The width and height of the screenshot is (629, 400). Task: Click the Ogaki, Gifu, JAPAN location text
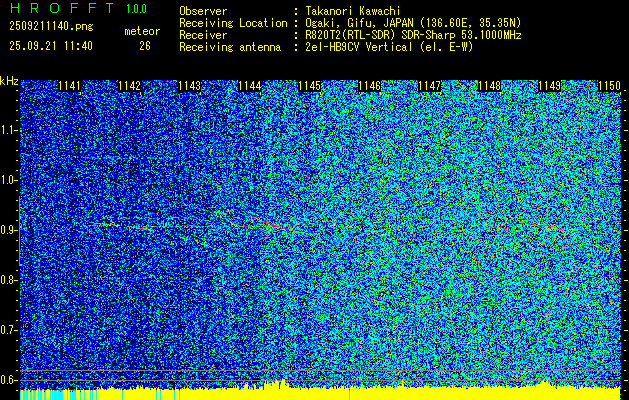point(413,23)
